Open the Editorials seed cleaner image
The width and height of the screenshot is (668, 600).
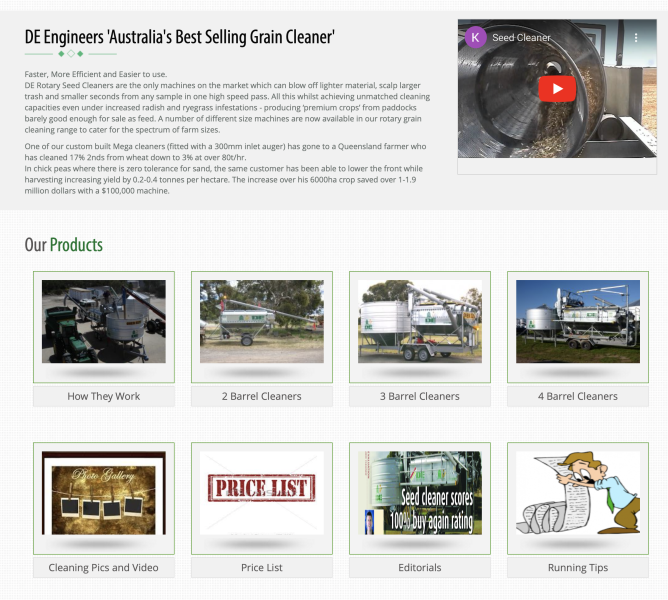point(420,493)
